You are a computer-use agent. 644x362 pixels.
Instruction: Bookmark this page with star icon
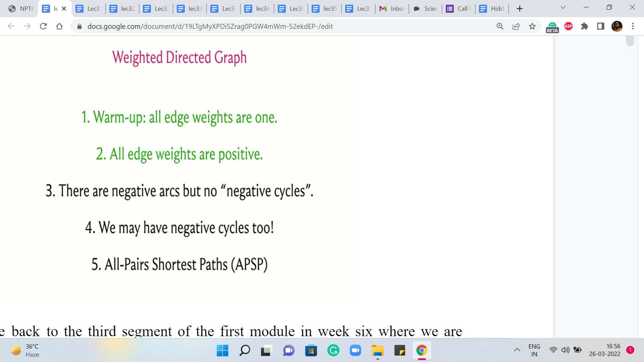(x=532, y=26)
